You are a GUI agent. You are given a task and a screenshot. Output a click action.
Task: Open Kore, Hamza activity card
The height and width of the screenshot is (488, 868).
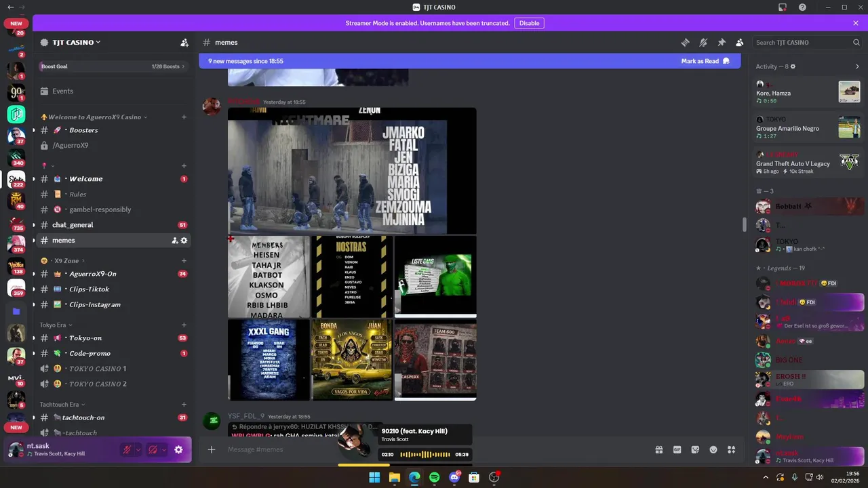click(x=808, y=91)
